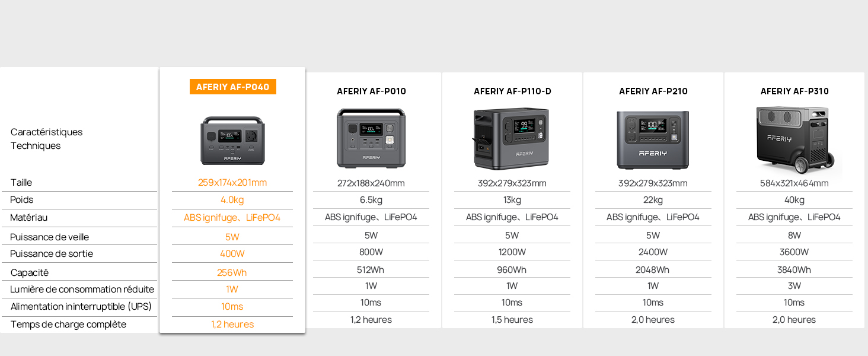Select Alimentation ininterruptible (UPS) label
Viewport: 868px width, 356px height.
[x=81, y=307]
